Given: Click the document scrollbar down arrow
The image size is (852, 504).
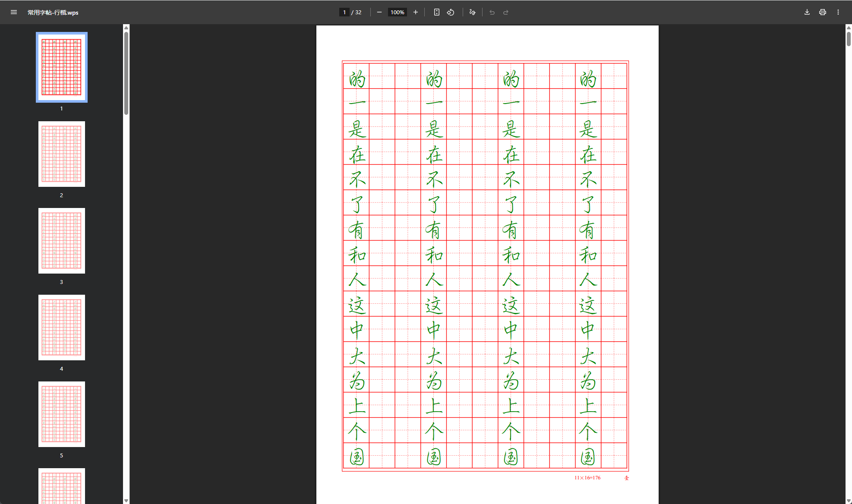Looking at the screenshot, I should coord(848,501).
